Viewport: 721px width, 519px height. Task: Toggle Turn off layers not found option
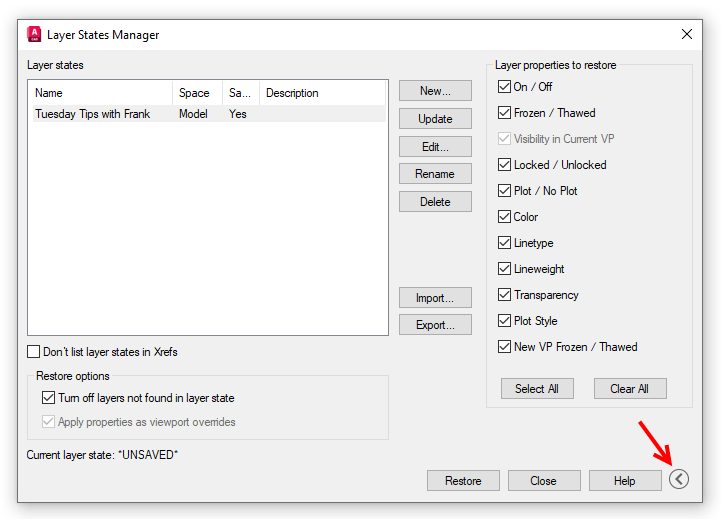click(x=49, y=398)
